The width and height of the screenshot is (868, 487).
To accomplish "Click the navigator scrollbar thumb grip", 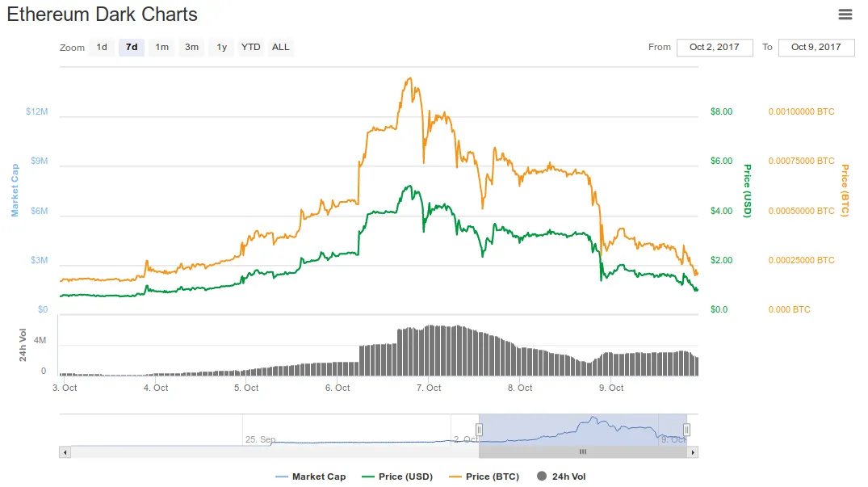I will pos(583,452).
